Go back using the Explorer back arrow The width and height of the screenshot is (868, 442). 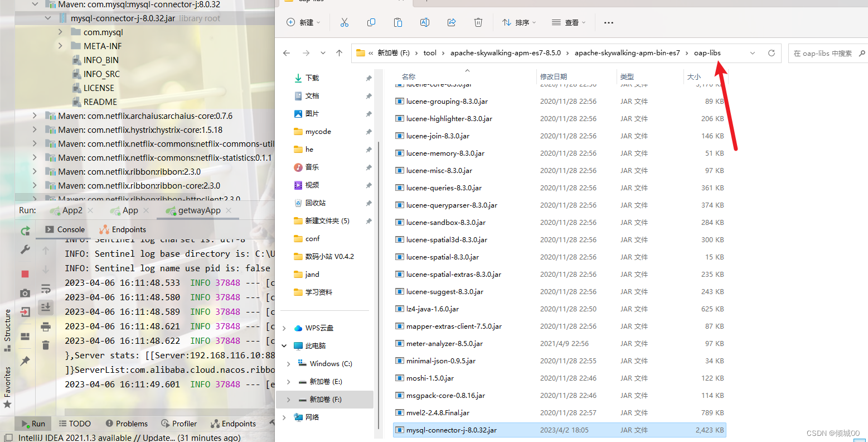(287, 53)
